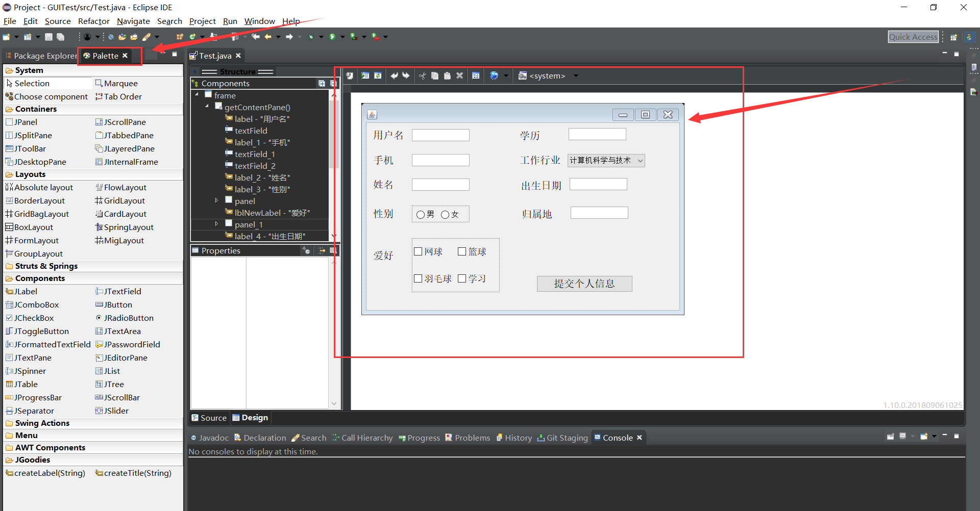Choose the Marquee tool in the Palette
Screen dimensions: 980x511
(x=120, y=83)
